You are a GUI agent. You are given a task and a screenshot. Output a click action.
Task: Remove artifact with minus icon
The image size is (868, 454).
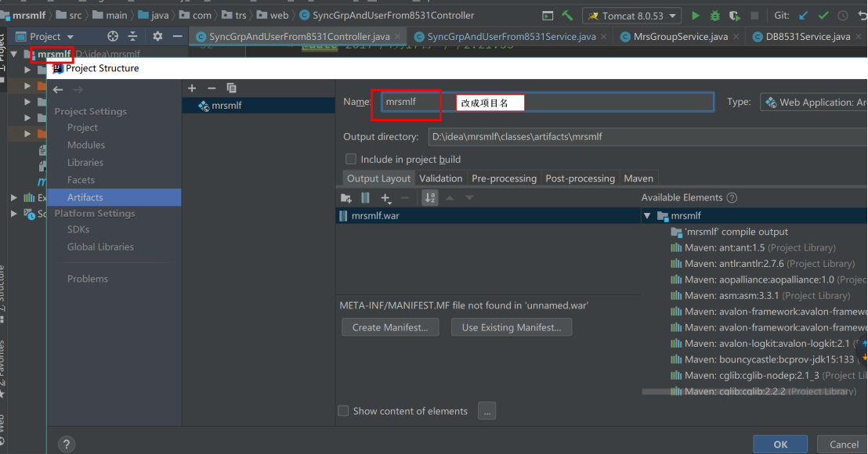pos(212,88)
